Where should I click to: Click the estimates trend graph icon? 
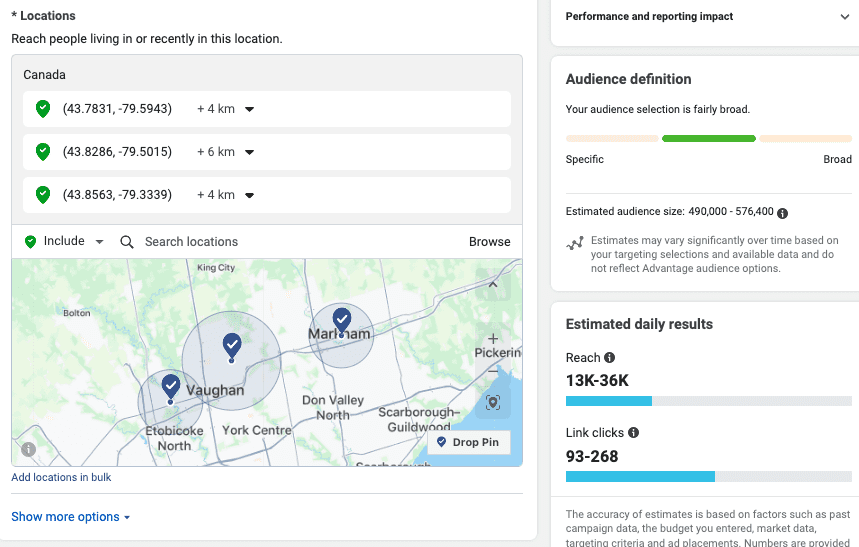575,243
